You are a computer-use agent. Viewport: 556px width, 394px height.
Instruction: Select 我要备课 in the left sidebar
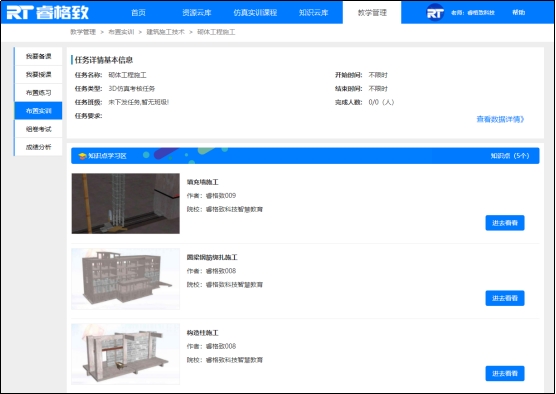[38, 56]
